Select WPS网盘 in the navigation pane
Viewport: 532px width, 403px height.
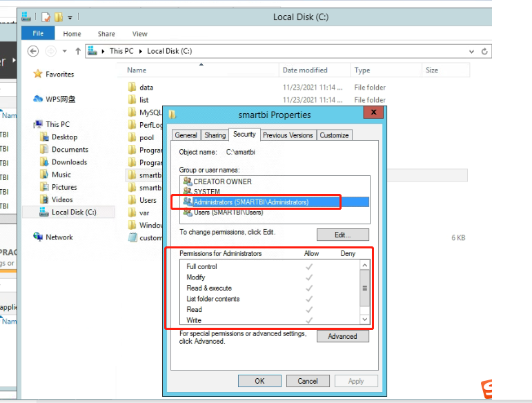(55, 99)
